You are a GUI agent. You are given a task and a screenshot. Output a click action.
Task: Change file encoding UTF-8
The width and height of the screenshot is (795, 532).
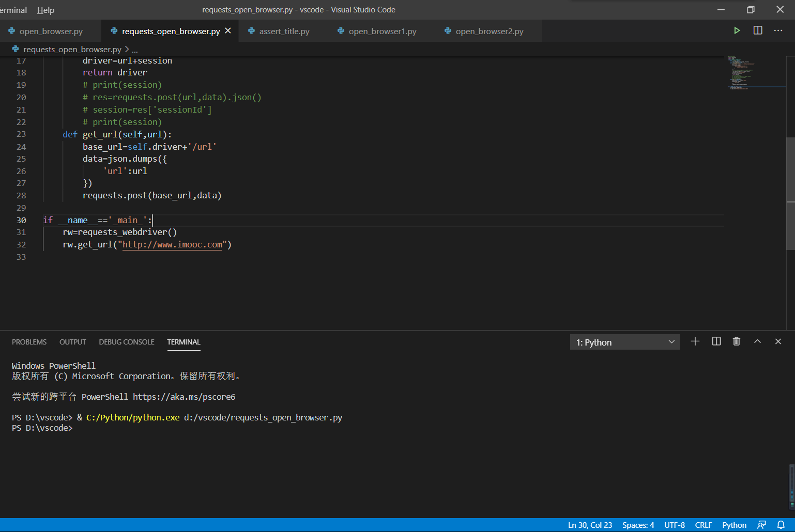(675, 525)
